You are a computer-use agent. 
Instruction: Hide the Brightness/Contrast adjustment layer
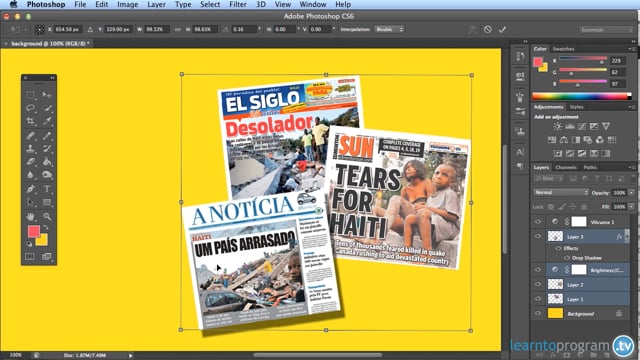click(538, 269)
